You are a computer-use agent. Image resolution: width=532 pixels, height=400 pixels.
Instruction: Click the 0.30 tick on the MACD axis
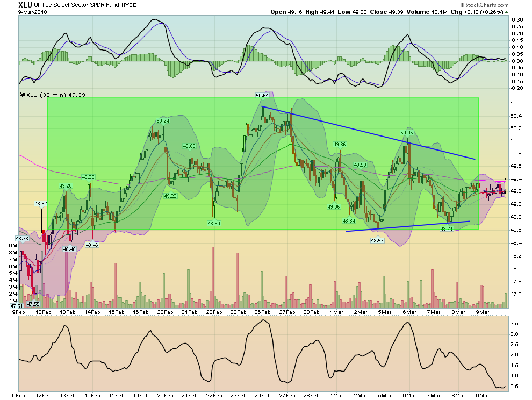tap(517, 20)
